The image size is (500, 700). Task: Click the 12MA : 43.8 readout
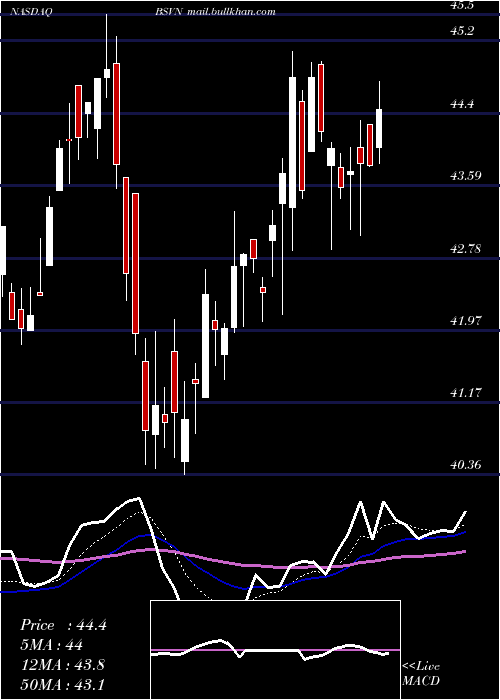pos(62,665)
